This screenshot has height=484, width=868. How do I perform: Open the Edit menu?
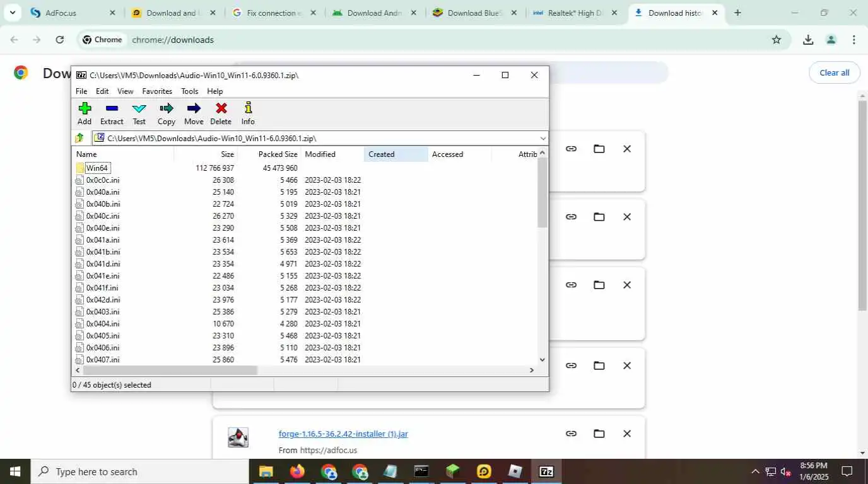point(102,91)
